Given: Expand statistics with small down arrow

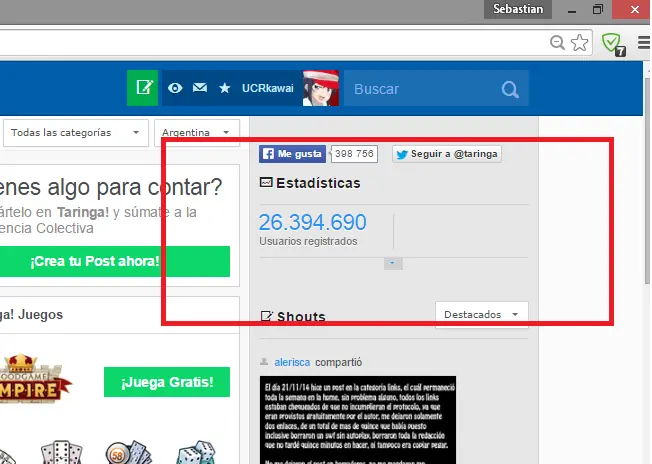Looking at the screenshot, I should pos(393,263).
